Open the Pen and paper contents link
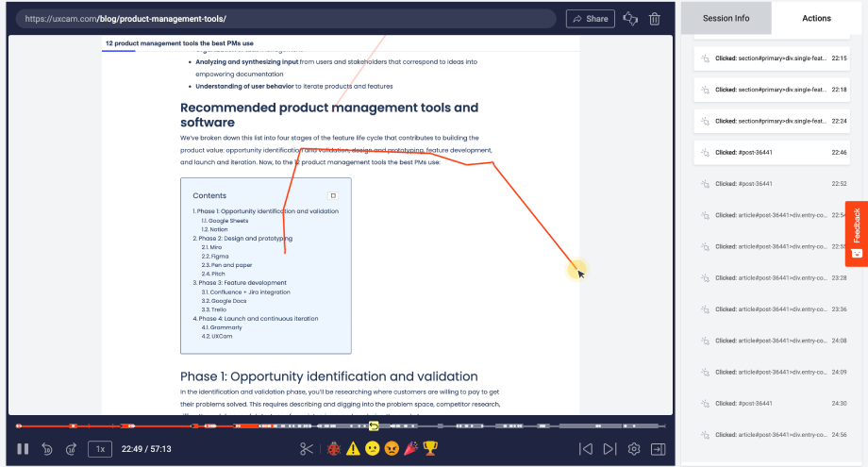This screenshot has width=868, height=467. 226,265
